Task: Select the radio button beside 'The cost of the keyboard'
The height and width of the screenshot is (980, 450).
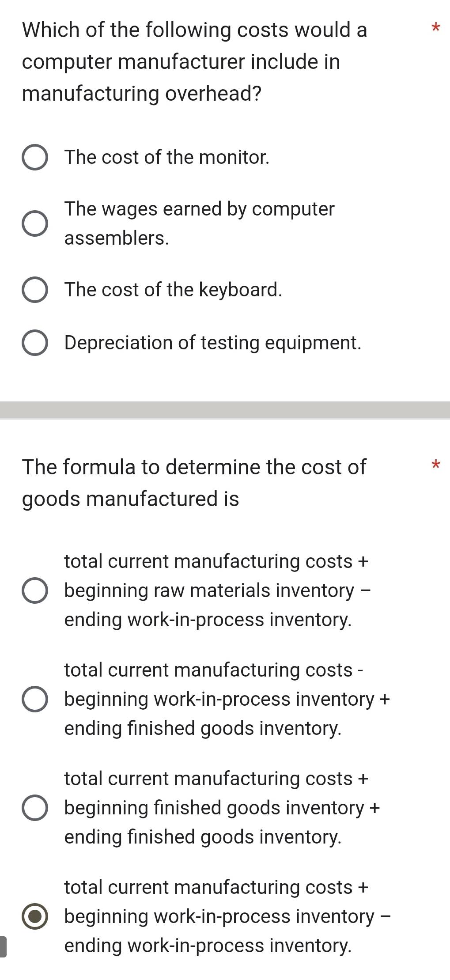Action: (35, 290)
